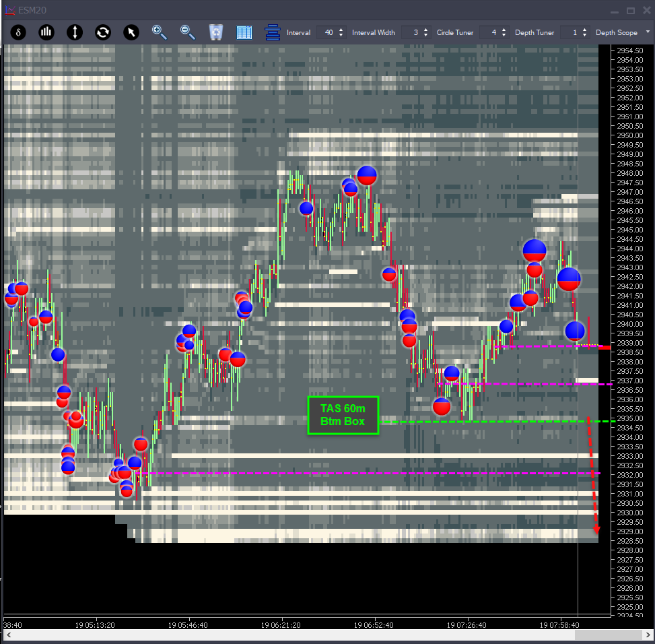Image resolution: width=655 pixels, height=644 pixels.
Task: Click the 2950.00 price on the axis
Action: click(x=630, y=135)
